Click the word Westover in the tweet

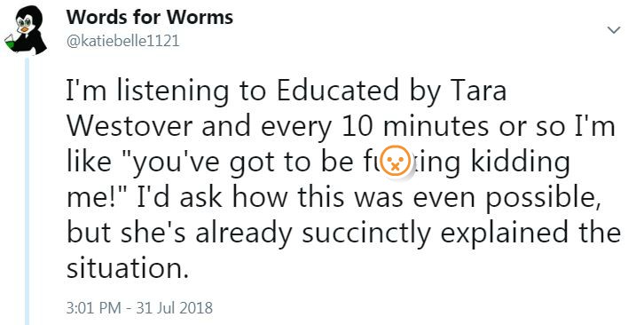(130, 127)
